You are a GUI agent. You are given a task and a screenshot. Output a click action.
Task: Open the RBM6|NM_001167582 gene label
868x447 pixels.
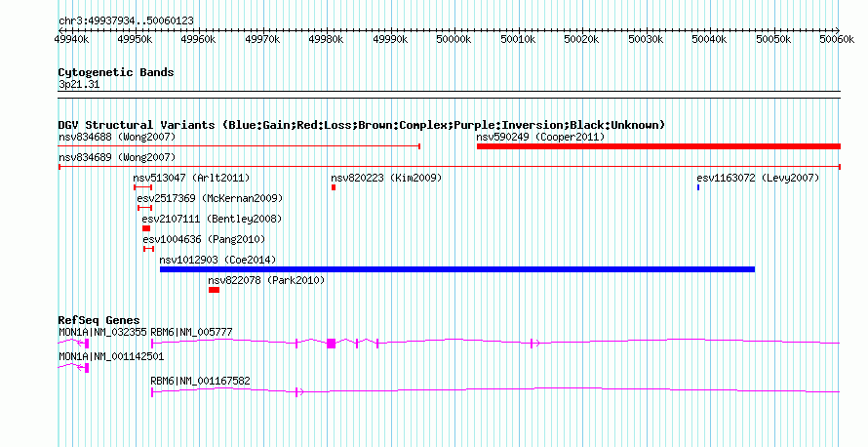pos(200,381)
